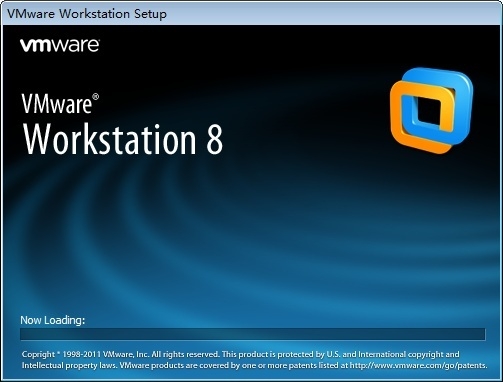Click the "VMware®" heading above Workstation 8
This screenshot has height=382, width=503.
tap(60, 103)
